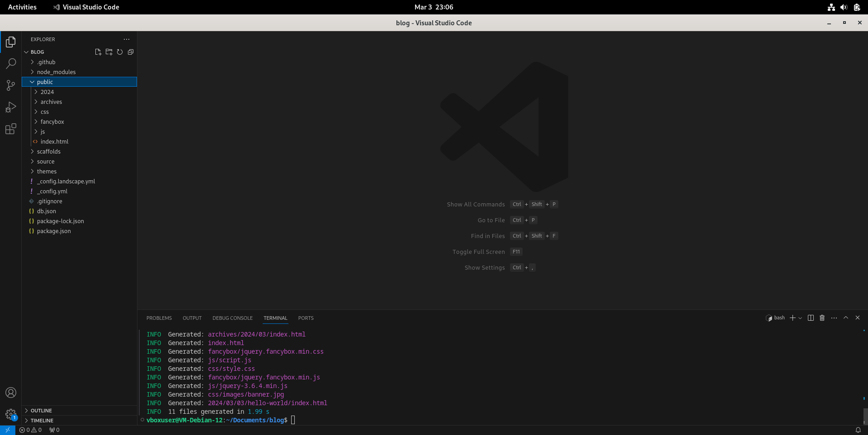This screenshot has width=868, height=435.
Task: Open the clock showing Mar 3 23:06
Action: (434, 7)
